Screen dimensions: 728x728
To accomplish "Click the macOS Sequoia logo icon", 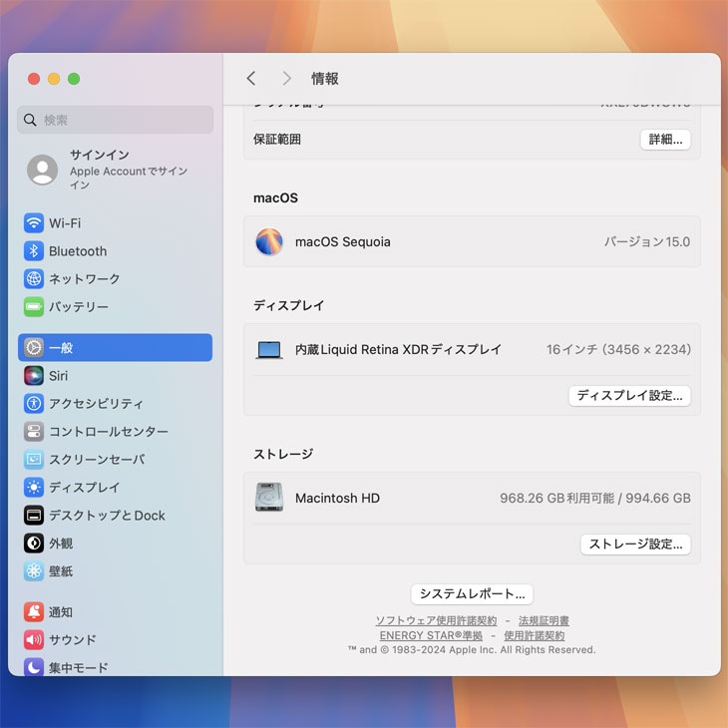I will coord(269,241).
